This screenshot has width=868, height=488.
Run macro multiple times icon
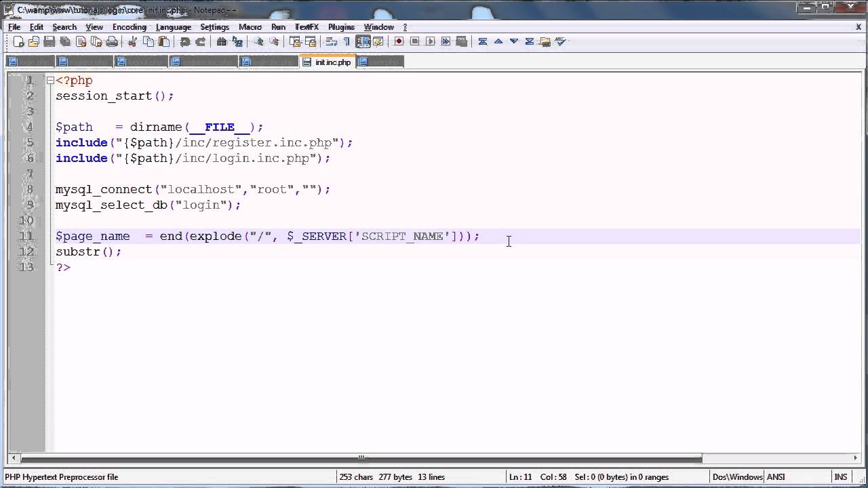point(446,41)
